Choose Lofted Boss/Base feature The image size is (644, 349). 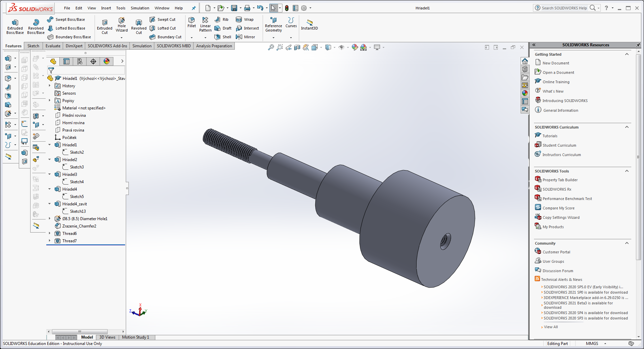point(66,28)
